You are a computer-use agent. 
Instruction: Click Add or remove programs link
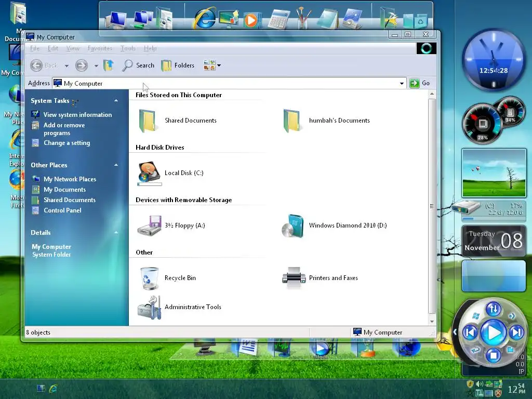click(64, 129)
